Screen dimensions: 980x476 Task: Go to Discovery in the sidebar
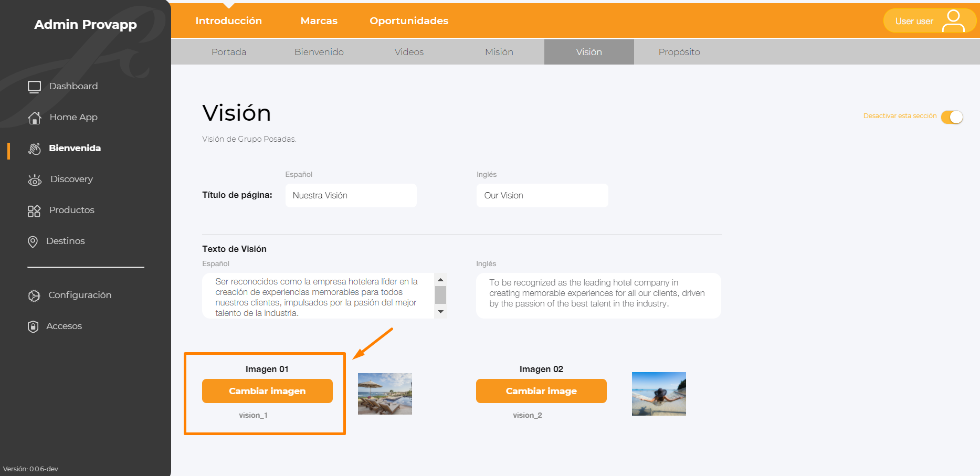point(71,179)
